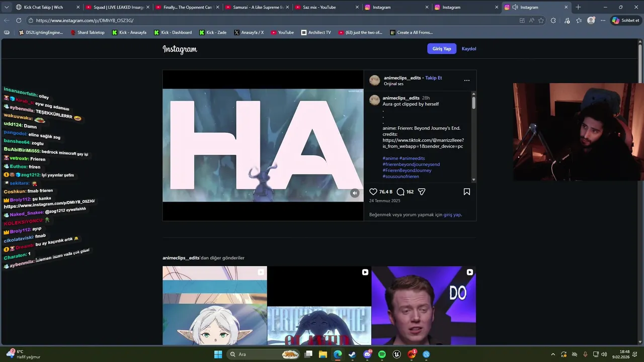Image resolution: width=644 pixels, height=362 pixels.
Task: Open Windows Start menu
Action: (x=218, y=354)
